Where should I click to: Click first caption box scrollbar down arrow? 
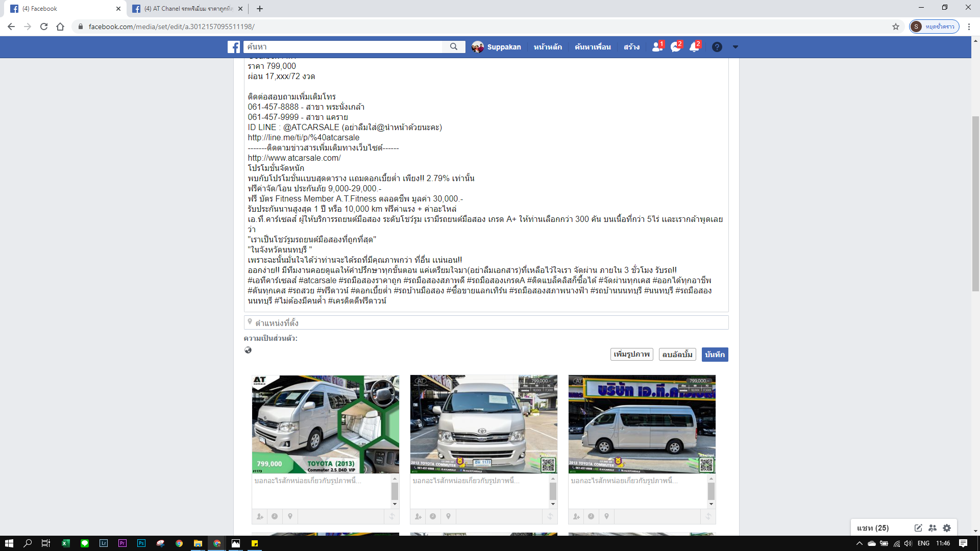(x=395, y=504)
